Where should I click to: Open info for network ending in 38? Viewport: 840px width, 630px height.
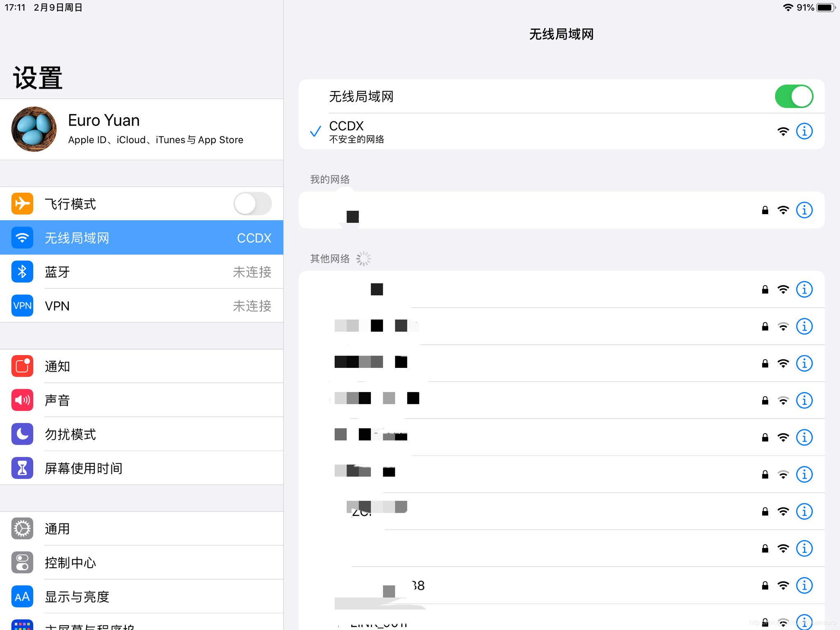click(804, 585)
